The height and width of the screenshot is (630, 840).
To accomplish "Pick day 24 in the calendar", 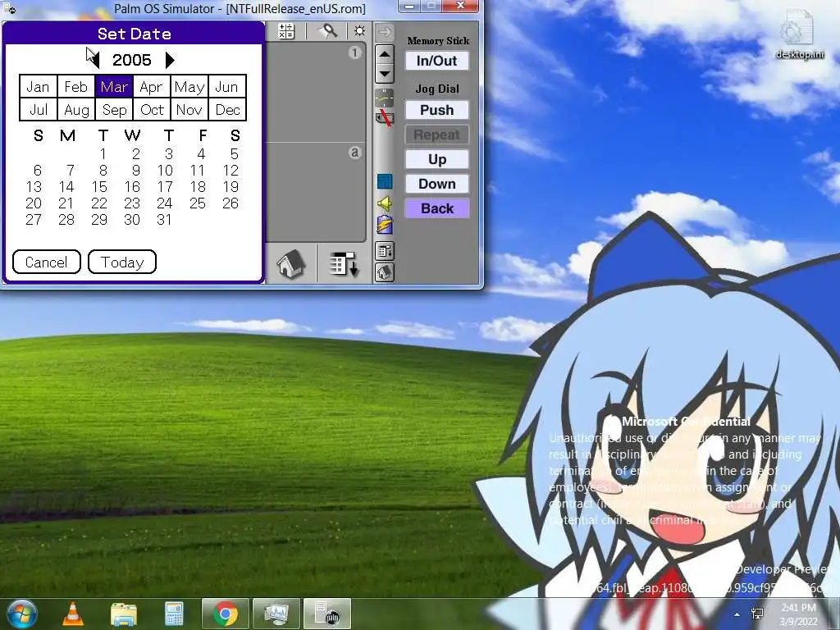I will click(164, 203).
